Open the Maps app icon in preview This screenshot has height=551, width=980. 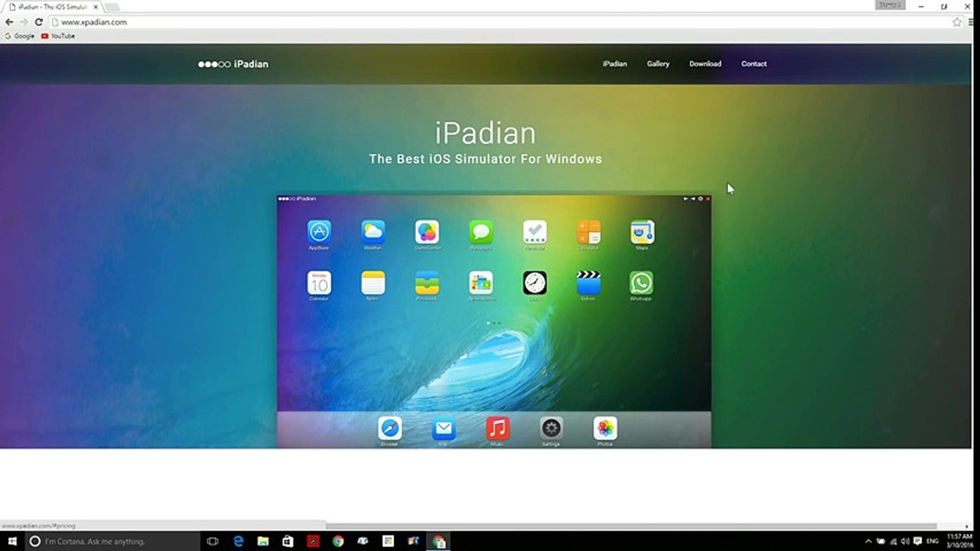(642, 232)
